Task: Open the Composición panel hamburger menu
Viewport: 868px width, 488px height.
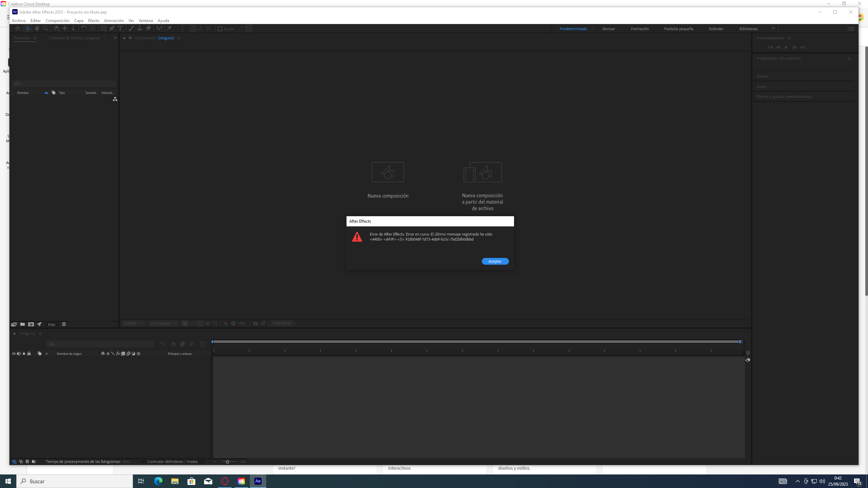Action: [x=179, y=38]
